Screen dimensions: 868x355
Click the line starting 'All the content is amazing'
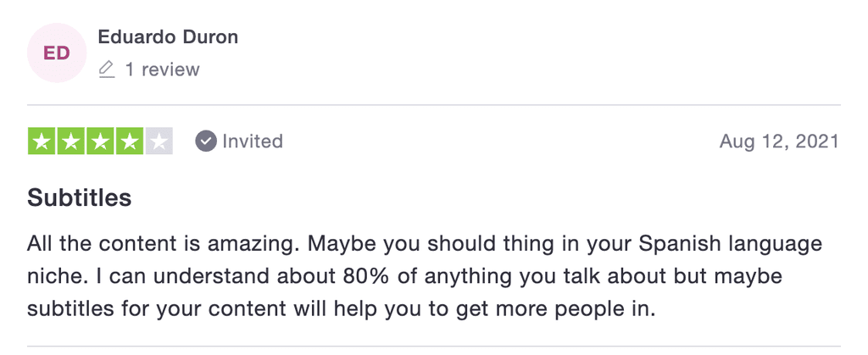point(425,244)
